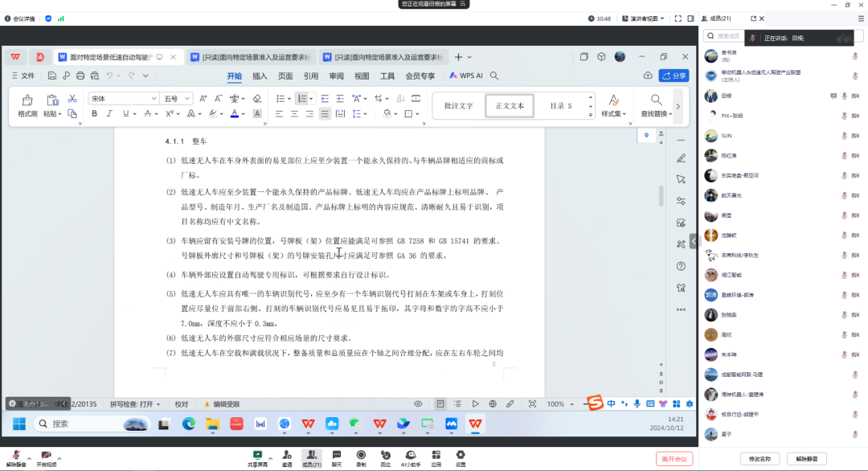
Task: Unmute microphone via 解除静音 toggle
Action: tap(16, 458)
